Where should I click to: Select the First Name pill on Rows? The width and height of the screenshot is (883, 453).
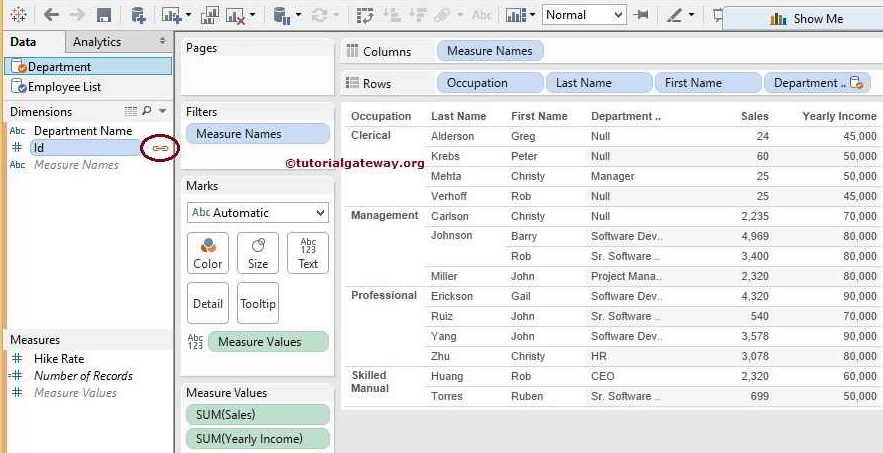pyautogui.click(x=707, y=83)
